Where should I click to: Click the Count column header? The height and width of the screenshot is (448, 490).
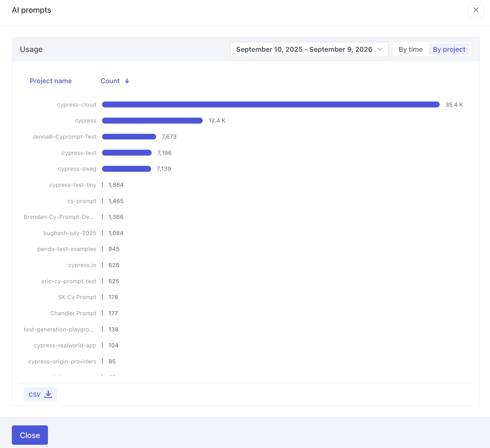click(x=110, y=81)
